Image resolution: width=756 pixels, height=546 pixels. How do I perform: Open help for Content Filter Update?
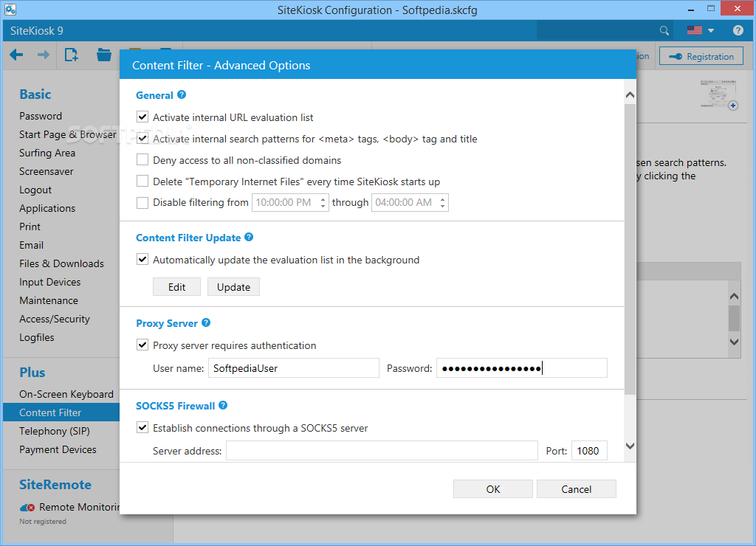[249, 237]
